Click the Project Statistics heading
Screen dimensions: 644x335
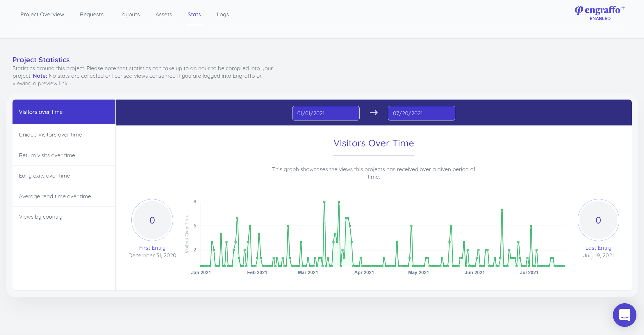(41, 60)
